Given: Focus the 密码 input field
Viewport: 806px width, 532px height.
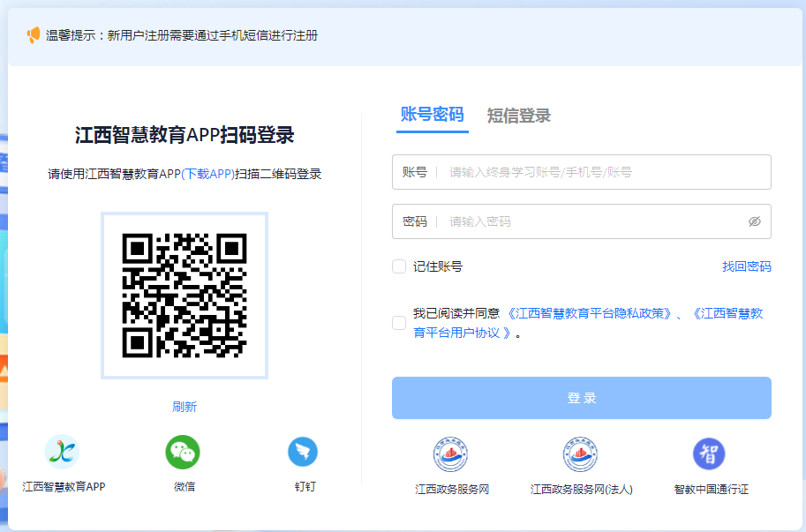Looking at the screenshot, I should pyautogui.click(x=591, y=221).
